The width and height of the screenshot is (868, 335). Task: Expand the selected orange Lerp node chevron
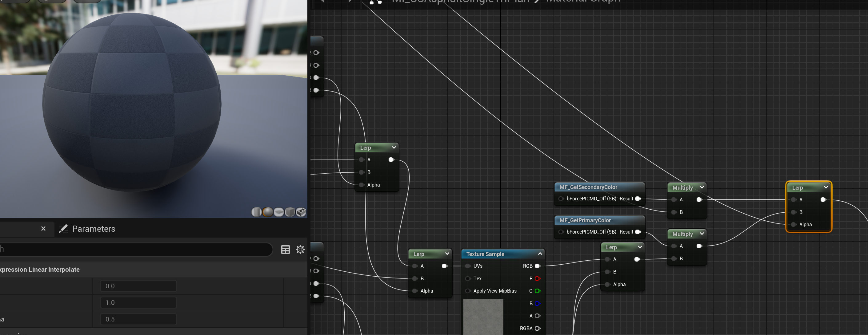(x=826, y=187)
